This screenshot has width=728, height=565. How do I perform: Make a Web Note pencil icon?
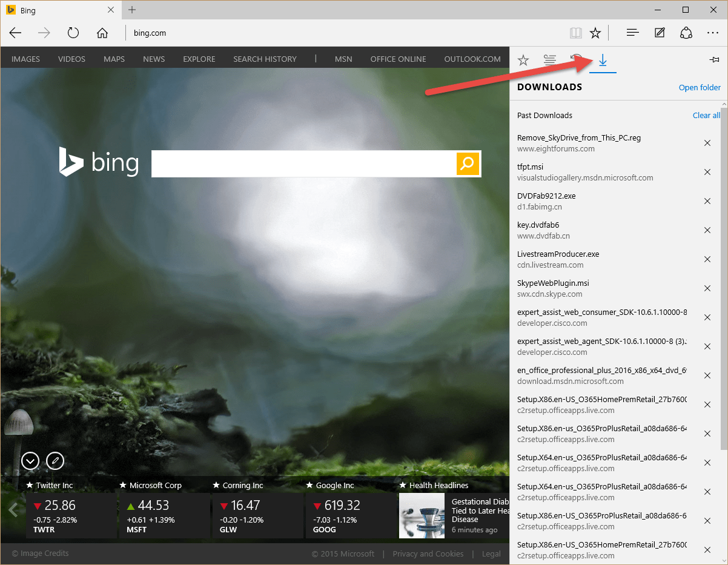[660, 33]
